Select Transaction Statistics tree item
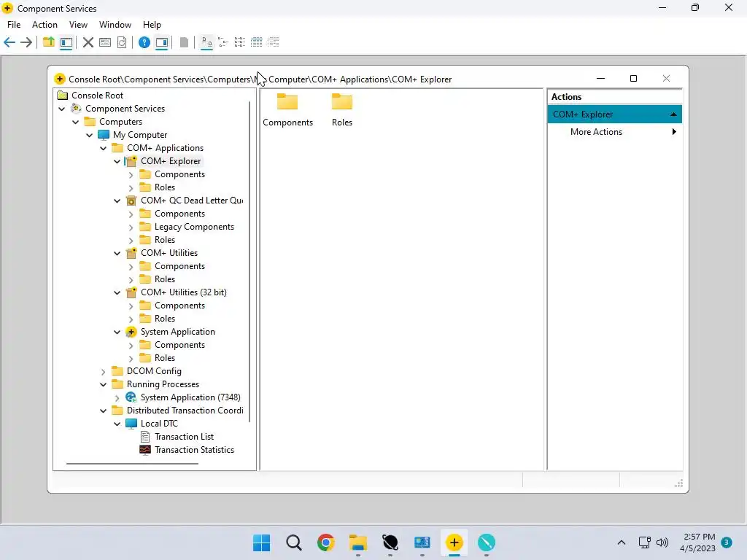 (194, 450)
